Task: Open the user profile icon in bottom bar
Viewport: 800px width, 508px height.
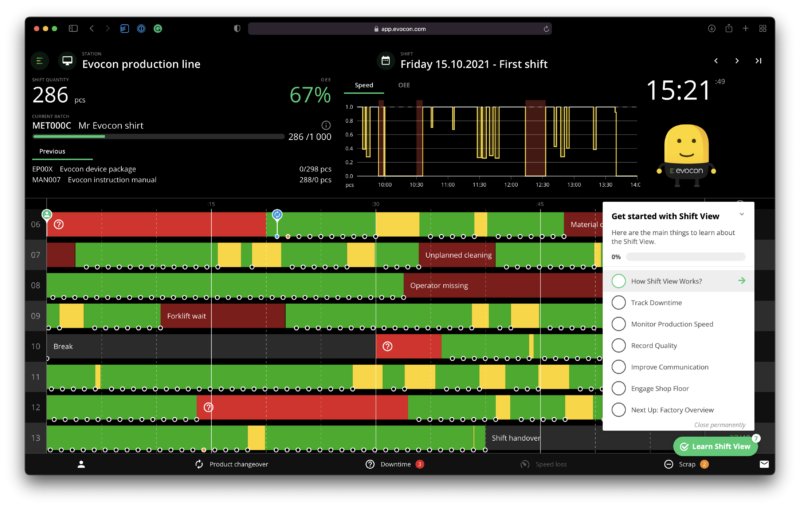Action: tap(81, 464)
